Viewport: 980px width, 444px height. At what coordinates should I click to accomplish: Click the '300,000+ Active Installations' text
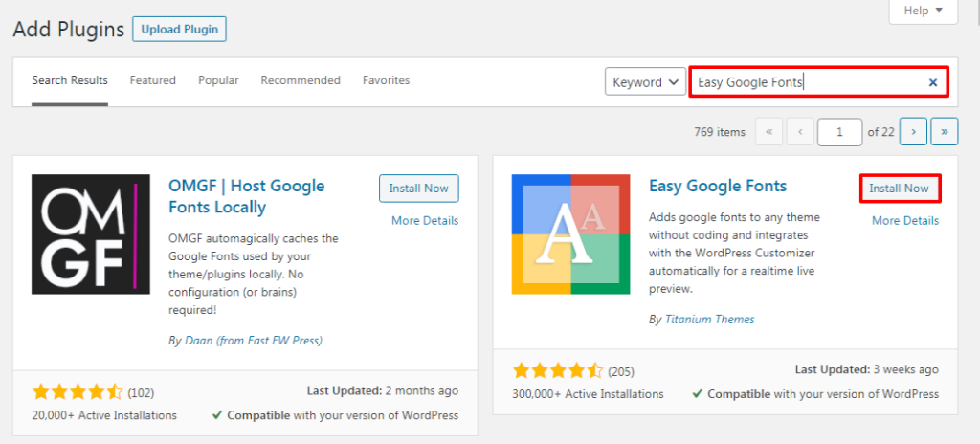pyautogui.click(x=588, y=394)
